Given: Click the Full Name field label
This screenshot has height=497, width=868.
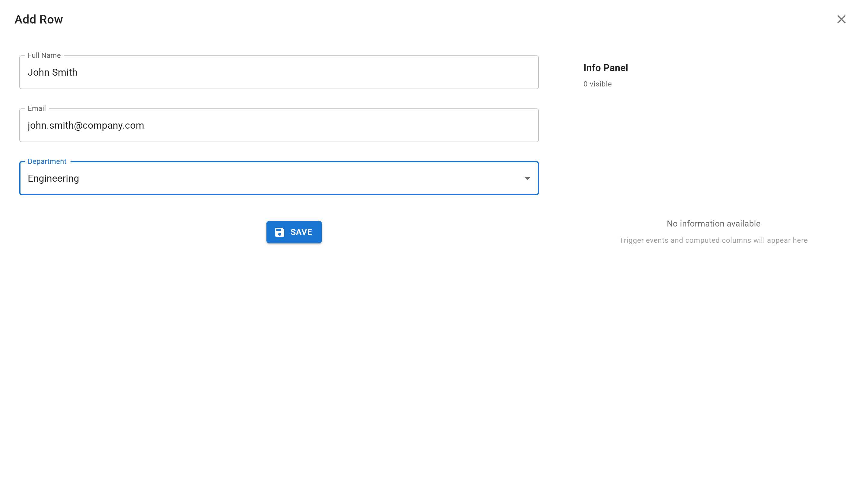Looking at the screenshot, I should click(x=44, y=56).
